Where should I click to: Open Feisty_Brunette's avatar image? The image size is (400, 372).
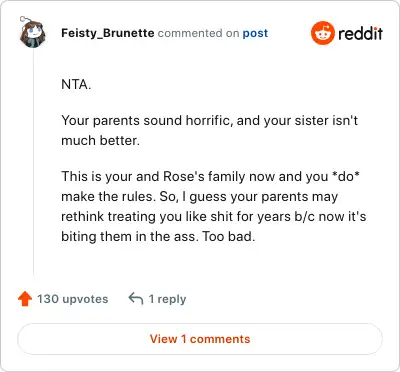point(32,33)
